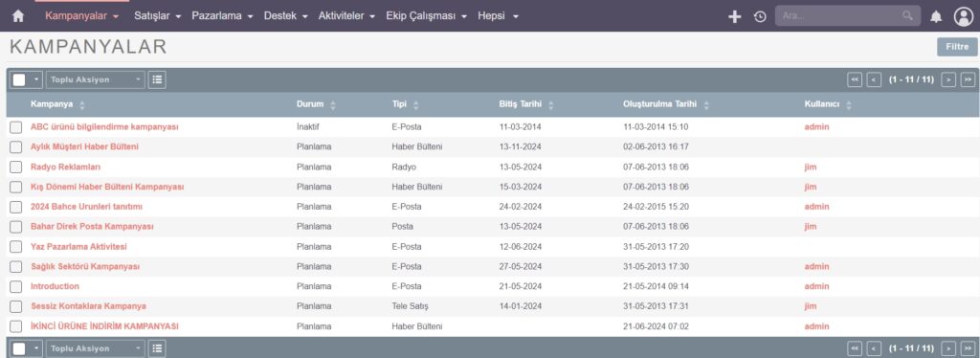Check Bahar Direk Posta Kampanyası row

click(15, 227)
